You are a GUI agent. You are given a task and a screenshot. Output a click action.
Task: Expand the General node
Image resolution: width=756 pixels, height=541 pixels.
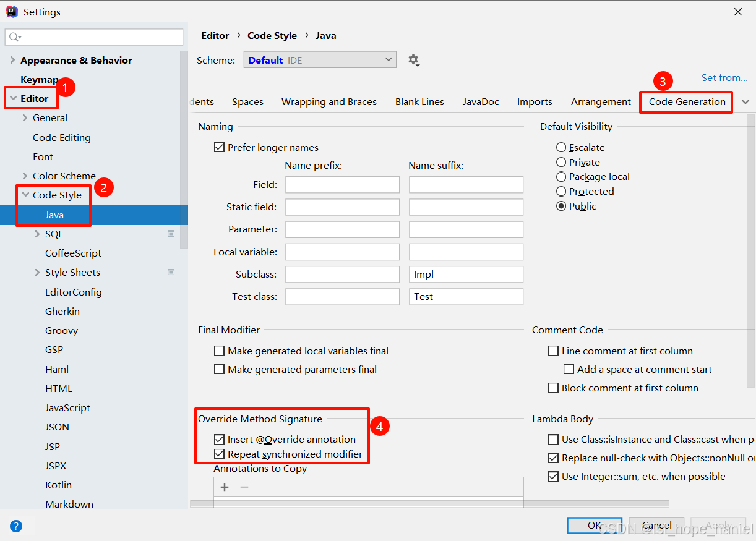[x=25, y=117]
